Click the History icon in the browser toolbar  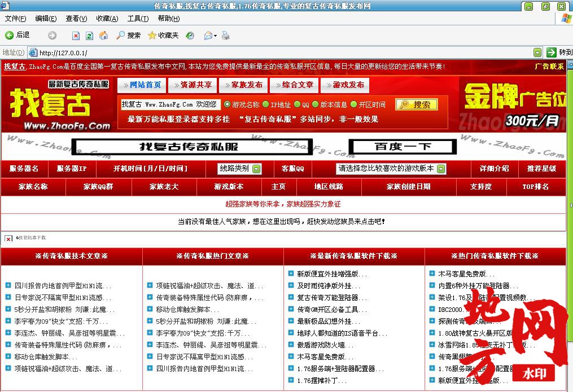[x=190, y=36]
